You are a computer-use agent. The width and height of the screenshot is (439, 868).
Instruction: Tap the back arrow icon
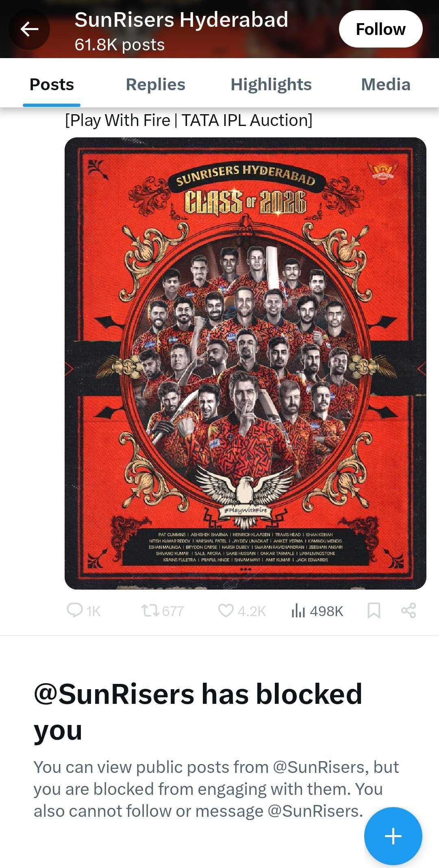(x=29, y=29)
